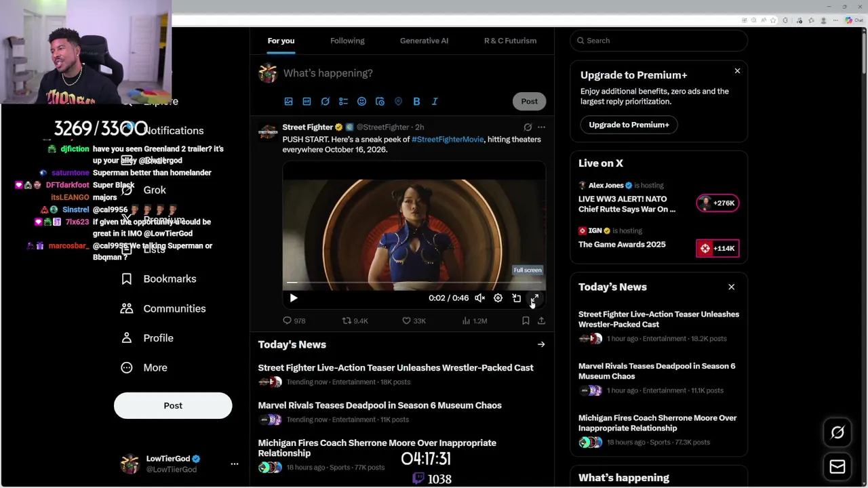Apply bold formatting in composer

click(x=416, y=102)
